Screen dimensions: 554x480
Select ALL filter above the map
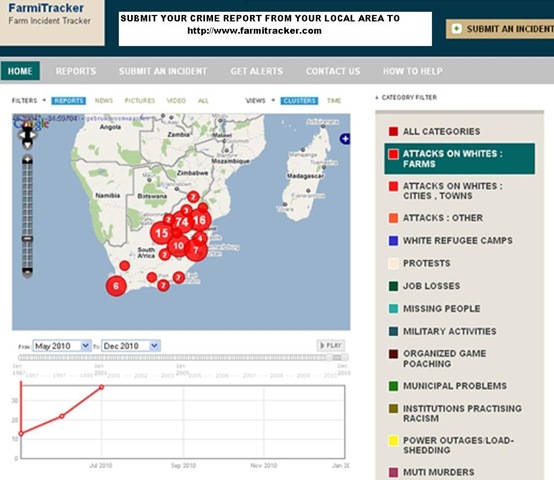click(203, 101)
